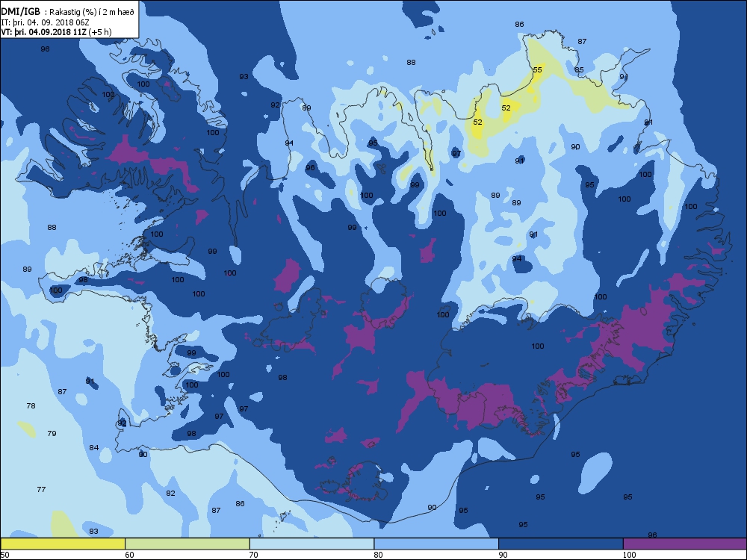Click the humidity value 77 on the map
Screen dimensions: 747x560
click(41, 489)
